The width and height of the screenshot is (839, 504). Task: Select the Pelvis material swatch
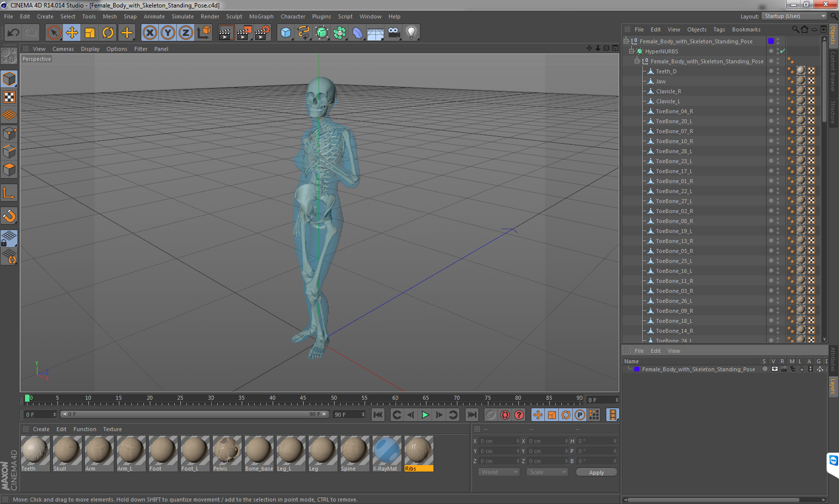coord(227,454)
